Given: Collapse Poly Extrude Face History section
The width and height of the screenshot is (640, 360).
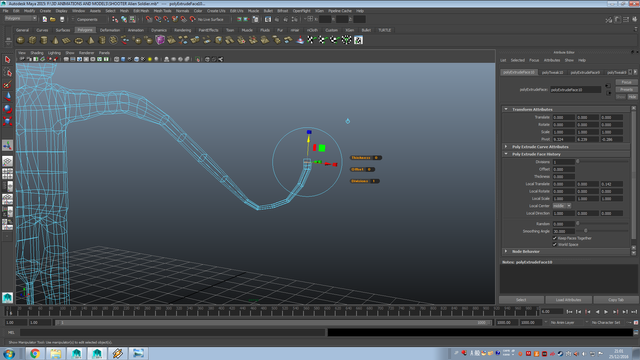Looking at the screenshot, I should point(506,154).
